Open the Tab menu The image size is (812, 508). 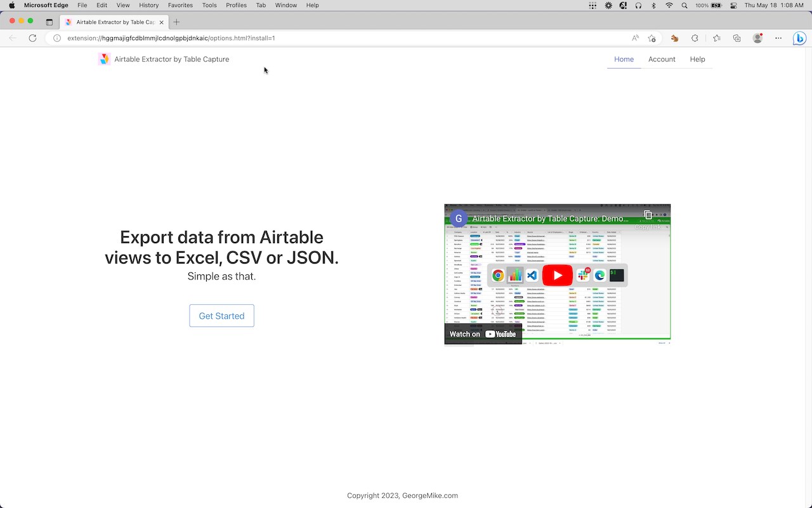[x=261, y=5]
